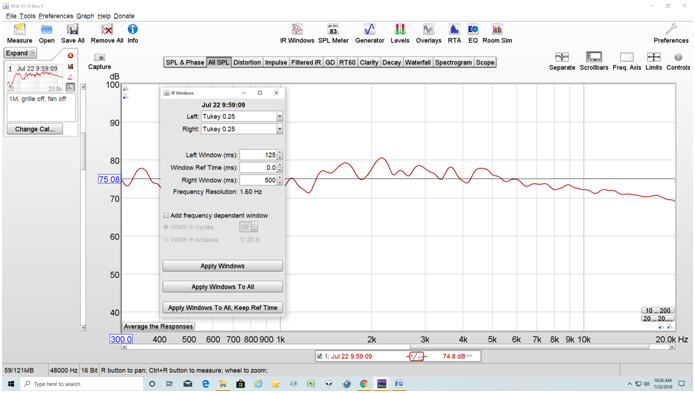Viewport: 695px width, 393px height.
Task: Open the Preferences menu
Action: point(55,16)
